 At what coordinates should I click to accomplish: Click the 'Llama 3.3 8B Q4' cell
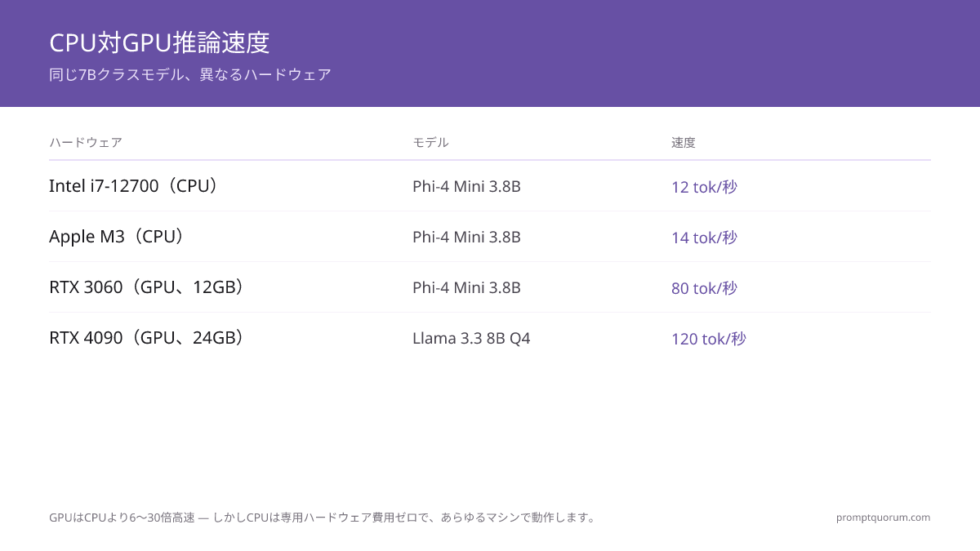click(471, 339)
